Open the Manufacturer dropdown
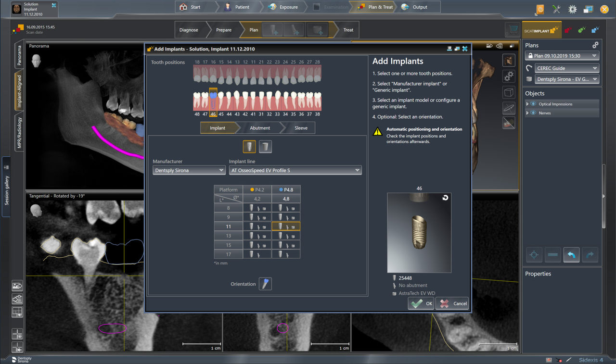The image size is (616, 364). click(x=189, y=170)
